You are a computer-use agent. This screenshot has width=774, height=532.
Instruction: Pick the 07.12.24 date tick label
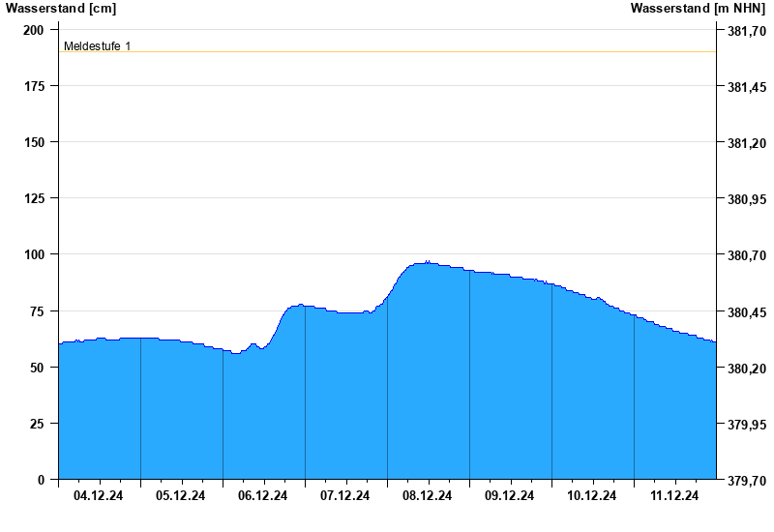pyautogui.click(x=345, y=496)
